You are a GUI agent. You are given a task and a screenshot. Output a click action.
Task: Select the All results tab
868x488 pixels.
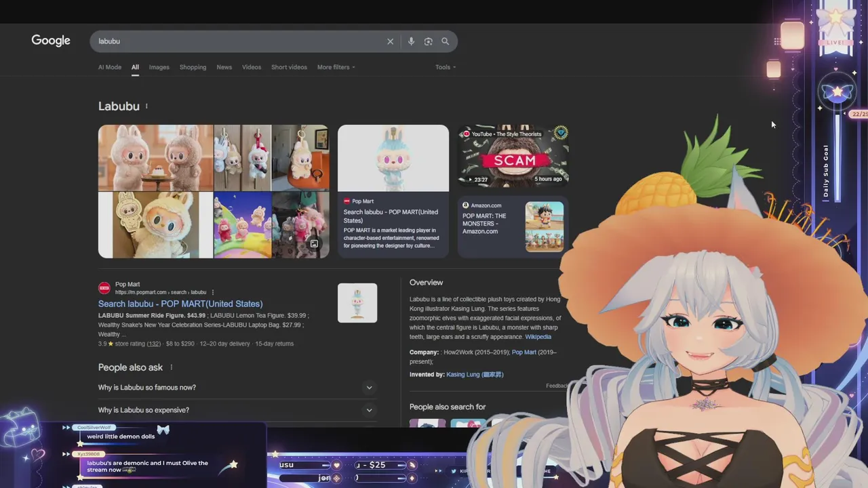click(x=135, y=67)
